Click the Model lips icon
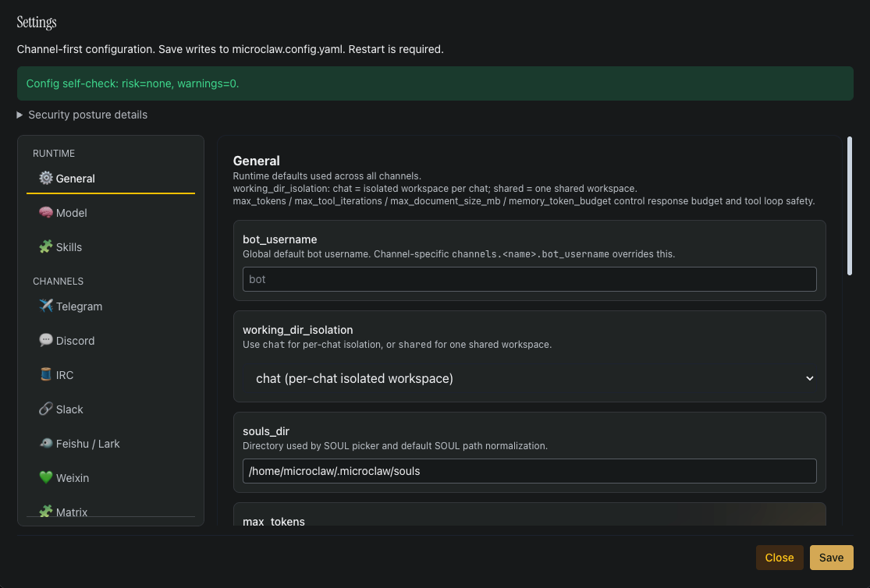Image resolution: width=870 pixels, height=588 pixels. (45, 212)
